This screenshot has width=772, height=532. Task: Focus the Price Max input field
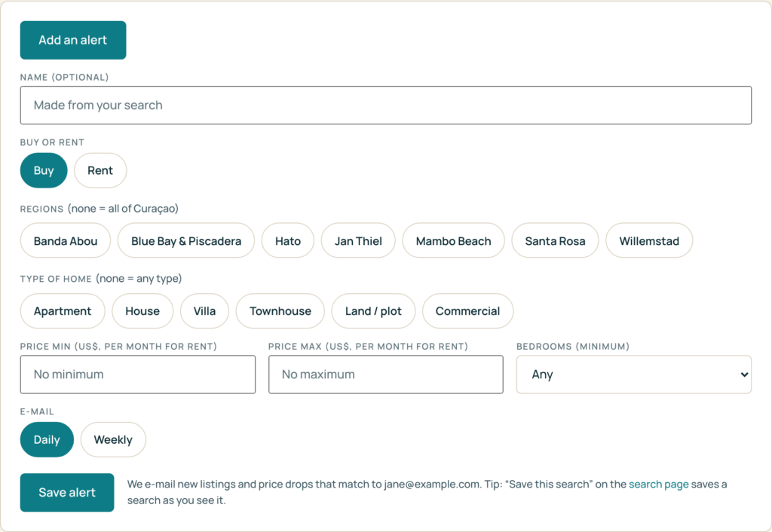[385, 375]
